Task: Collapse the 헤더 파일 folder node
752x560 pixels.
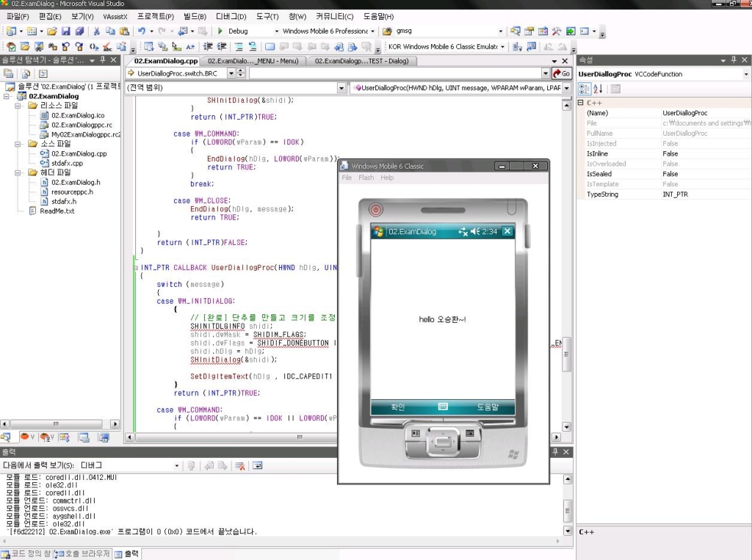Action: tap(18, 172)
